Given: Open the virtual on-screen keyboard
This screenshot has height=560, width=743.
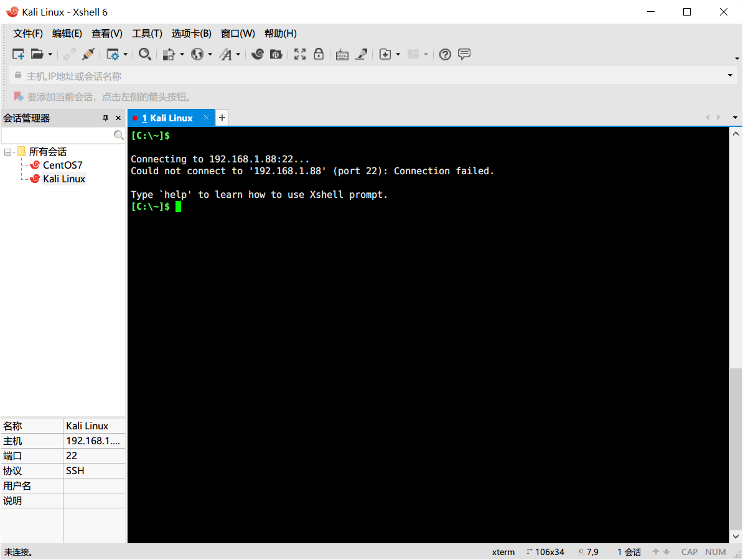Looking at the screenshot, I should 342,54.
